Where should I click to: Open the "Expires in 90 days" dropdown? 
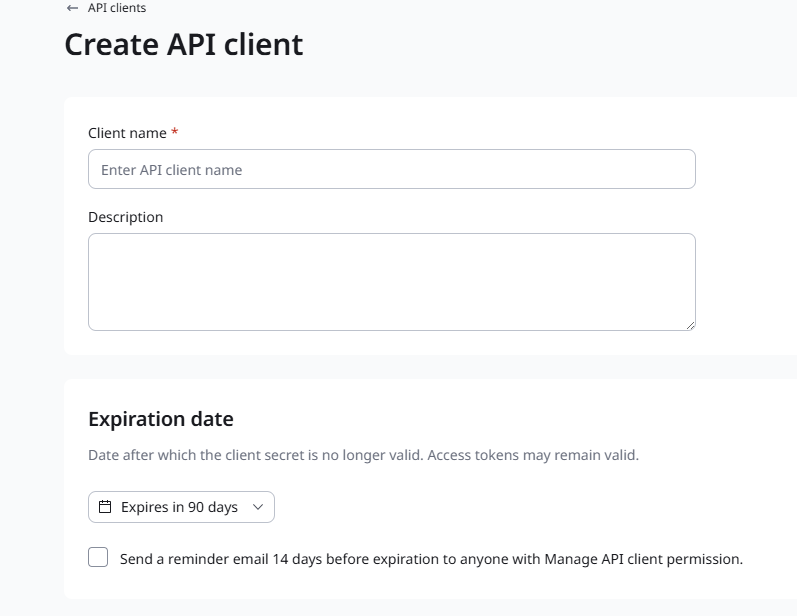[x=181, y=507]
